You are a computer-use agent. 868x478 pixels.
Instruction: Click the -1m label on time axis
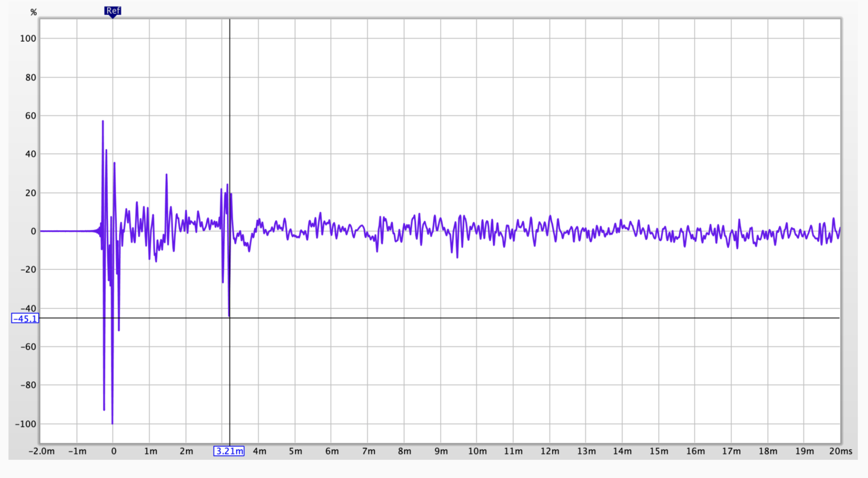click(x=77, y=451)
